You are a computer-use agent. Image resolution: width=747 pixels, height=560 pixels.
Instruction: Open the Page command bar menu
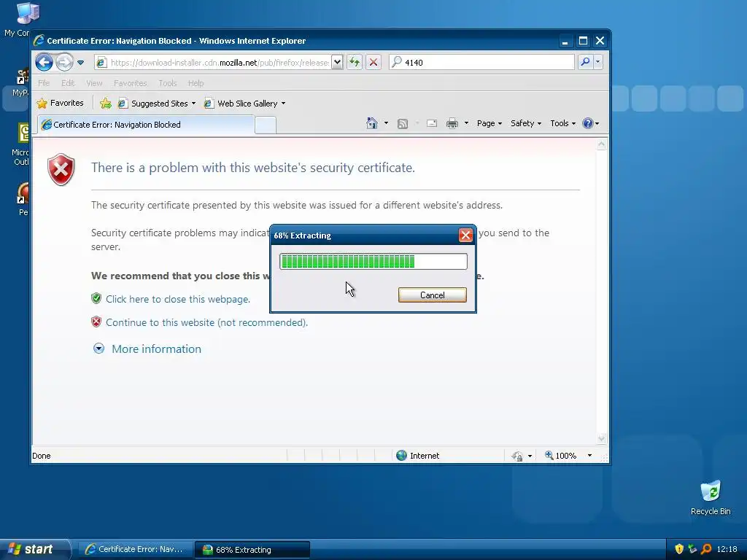[x=489, y=123]
